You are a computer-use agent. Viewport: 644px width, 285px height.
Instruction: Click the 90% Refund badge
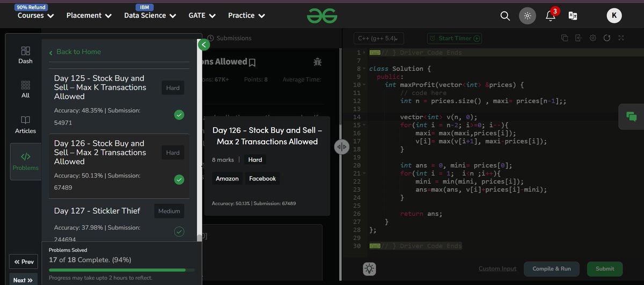pyautogui.click(x=32, y=8)
